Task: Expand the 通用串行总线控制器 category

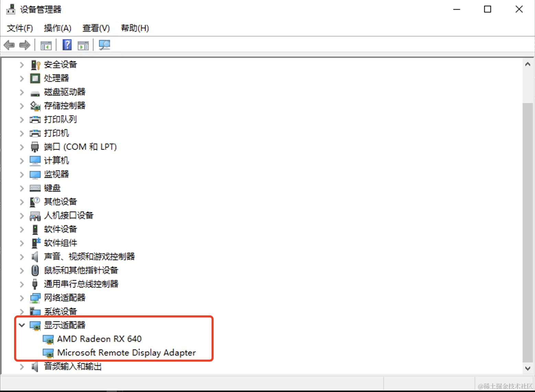Action: pos(22,284)
